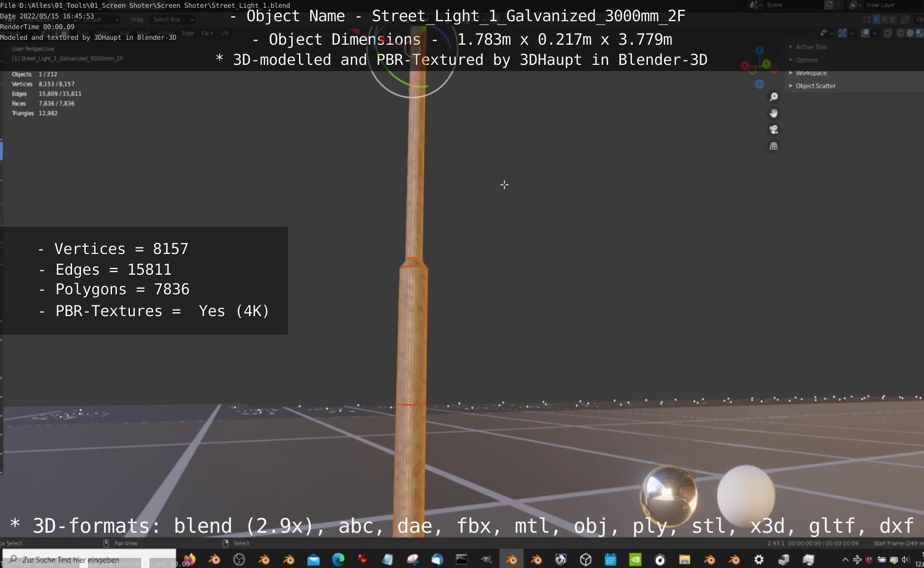Toggle X-ray view in viewport header
Viewport: 924px width, 568px height.
pyautogui.click(x=888, y=33)
